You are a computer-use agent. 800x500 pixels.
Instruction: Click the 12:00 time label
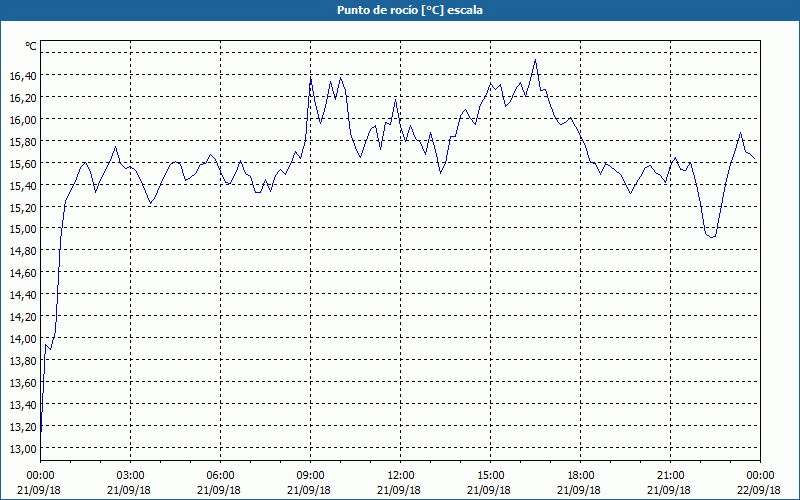coord(401,476)
